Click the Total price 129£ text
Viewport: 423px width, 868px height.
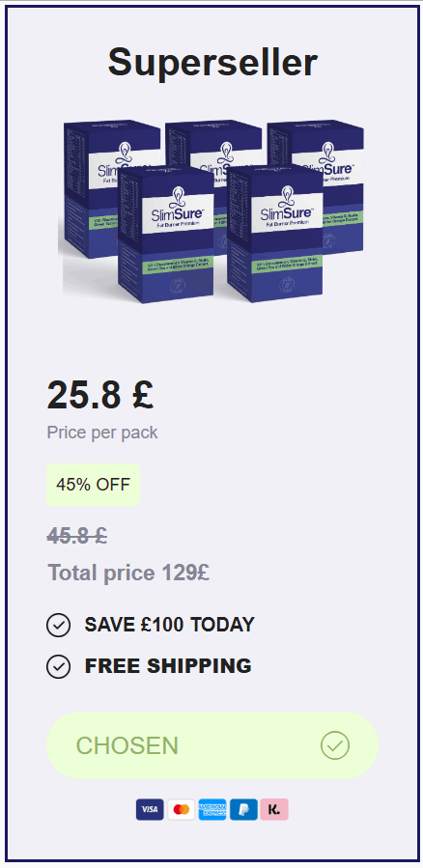pos(128,573)
